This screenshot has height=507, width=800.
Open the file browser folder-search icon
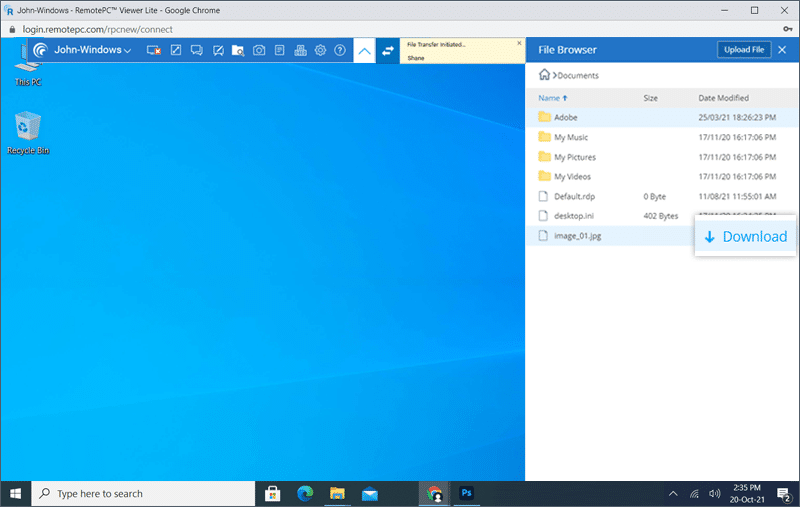point(238,50)
